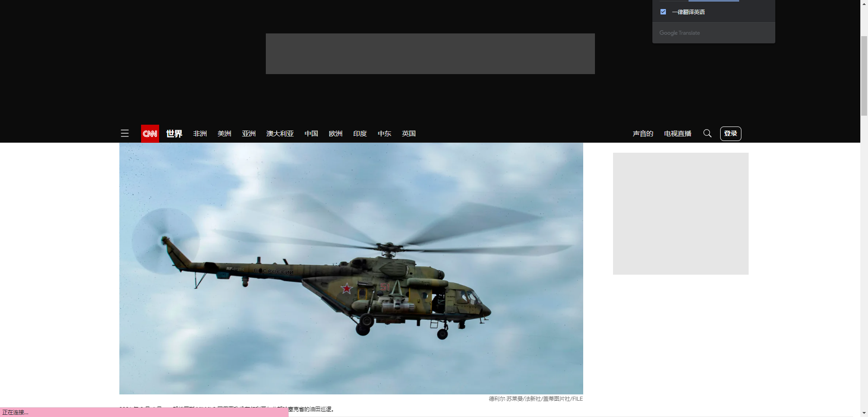
Task: Click the 声音的 audio option
Action: 643,133
